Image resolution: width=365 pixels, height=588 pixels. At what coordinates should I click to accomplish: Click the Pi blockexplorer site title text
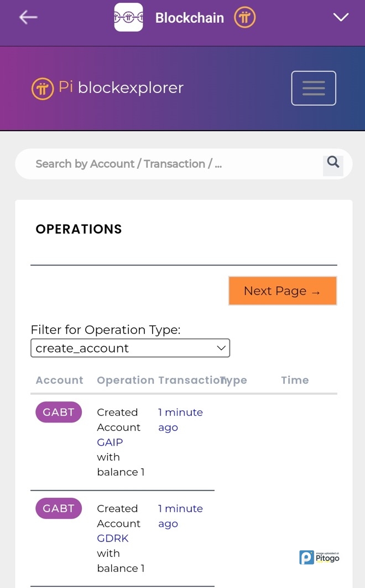tap(130, 88)
